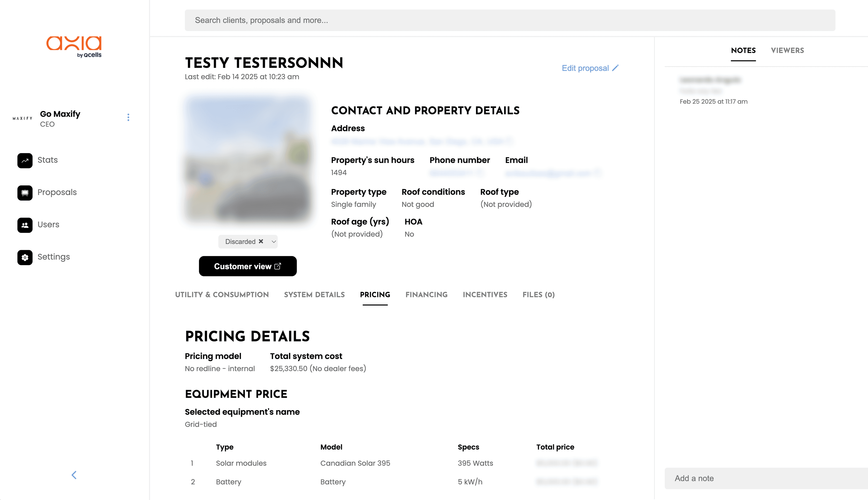This screenshot has height=500, width=868.
Task: Collapse sidebar with the left chevron
Action: point(74,475)
